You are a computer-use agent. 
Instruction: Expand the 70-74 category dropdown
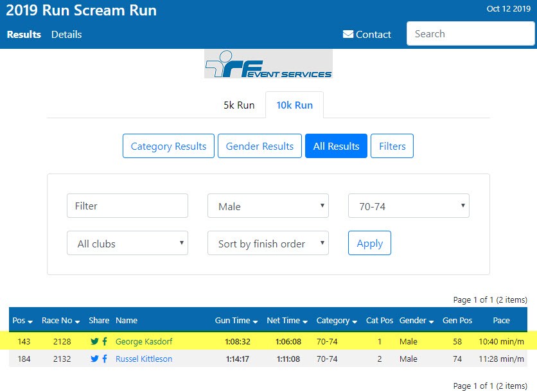[x=409, y=206]
